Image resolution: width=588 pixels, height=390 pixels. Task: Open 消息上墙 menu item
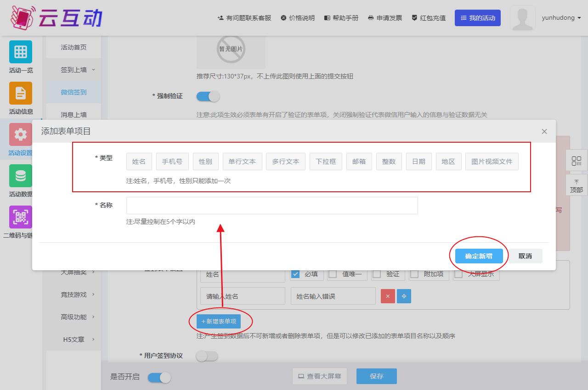[x=73, y=115]
